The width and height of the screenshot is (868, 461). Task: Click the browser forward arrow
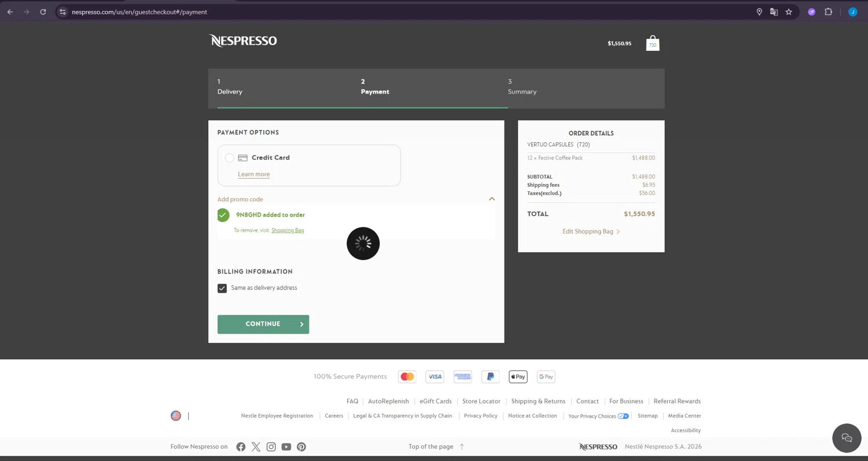(x=26, y=12)
